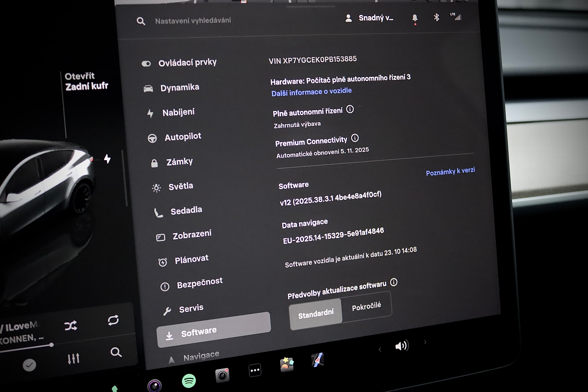
Task: Toggle repeat in media player
Action: click(113, 320)
